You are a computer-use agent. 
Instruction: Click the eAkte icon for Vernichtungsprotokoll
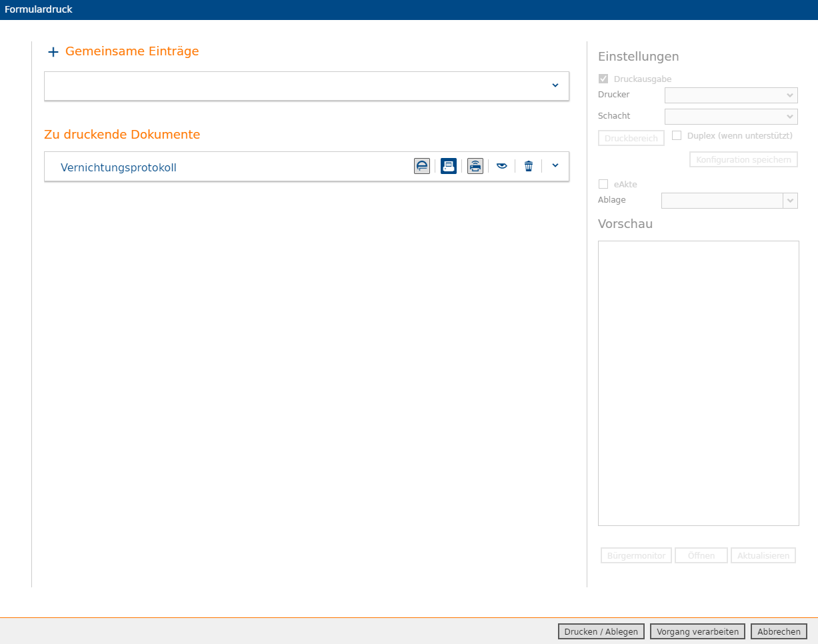click(422, 166)
